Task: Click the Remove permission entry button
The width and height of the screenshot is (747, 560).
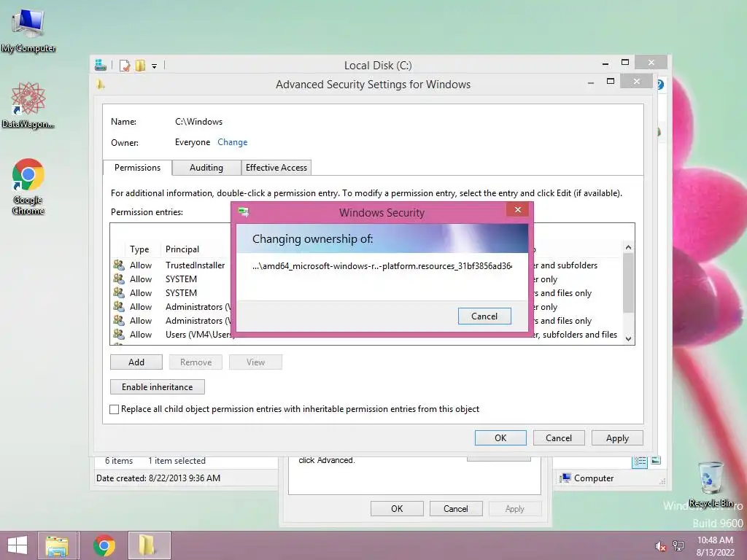Action: point(196,362)
